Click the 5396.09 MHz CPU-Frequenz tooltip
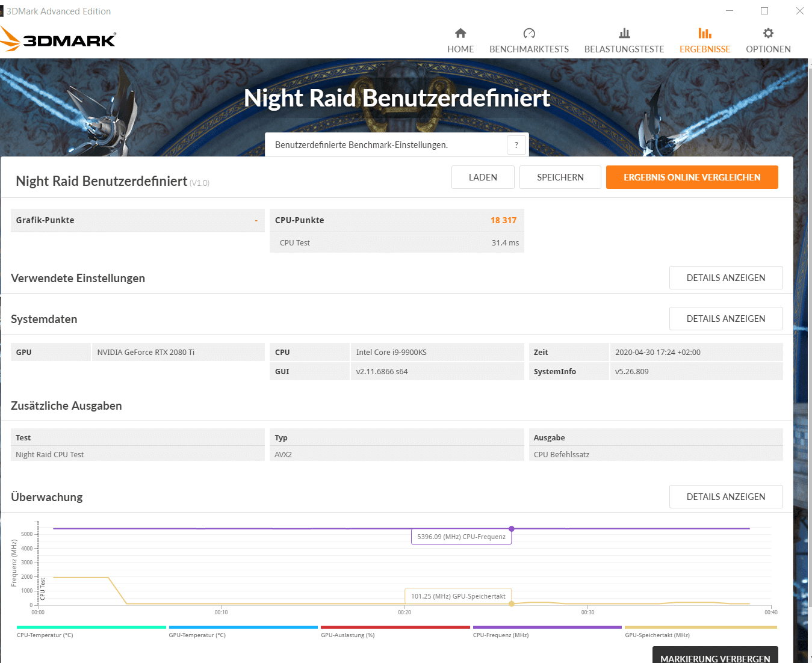Image resolution: width=812 pixels, height=663 pixels. [x=462, y=537]
